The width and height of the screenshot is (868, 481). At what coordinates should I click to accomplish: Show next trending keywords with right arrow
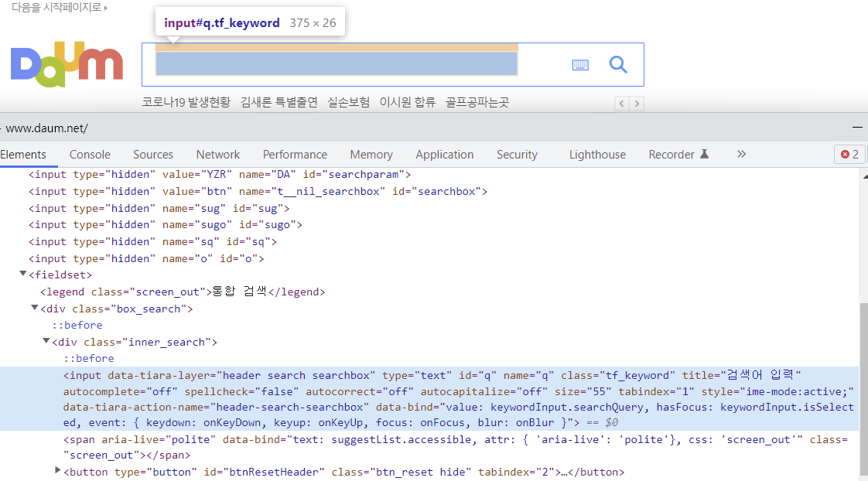[x=637, y=104]
